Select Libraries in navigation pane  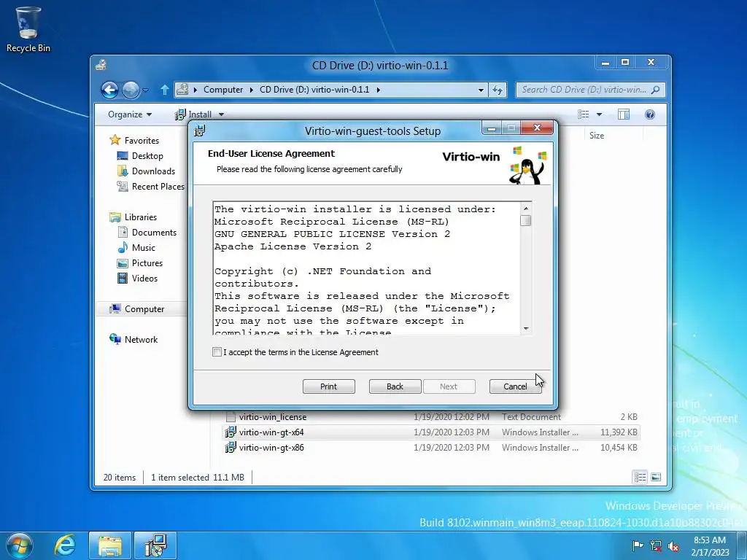click(x=141, y=217)
